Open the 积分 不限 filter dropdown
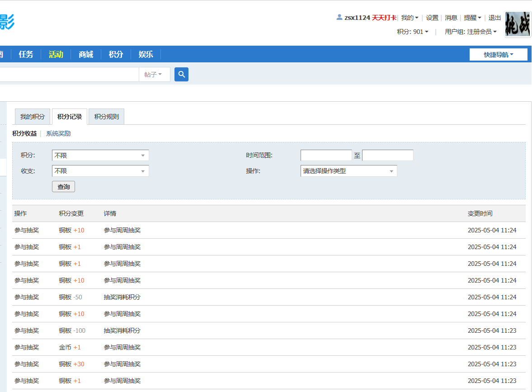 pos(100,155)
